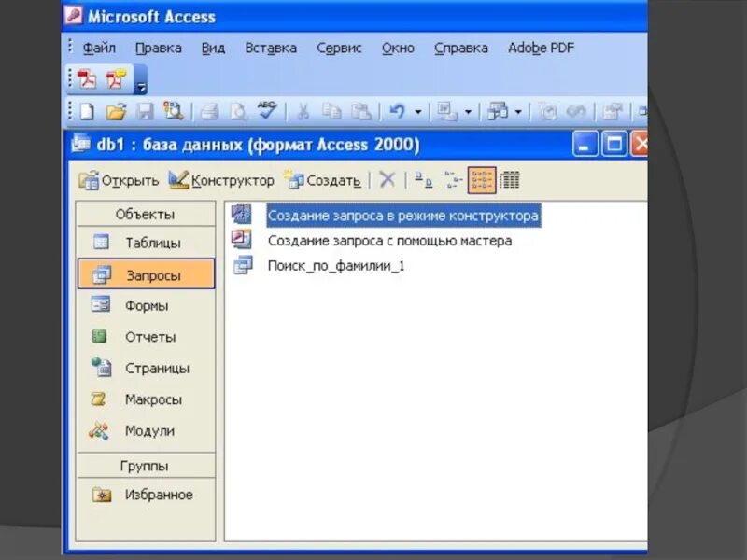The height and width of the screenshot is (560, 747).
Task: Click the query wizard shortcut icon
Action: (x=242, y=240)
